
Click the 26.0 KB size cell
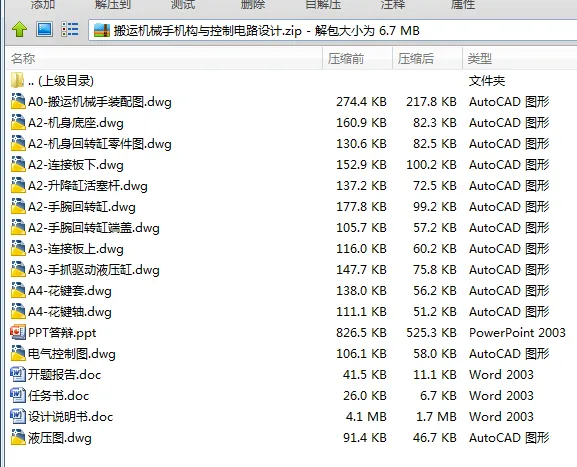tap(365, 395)
